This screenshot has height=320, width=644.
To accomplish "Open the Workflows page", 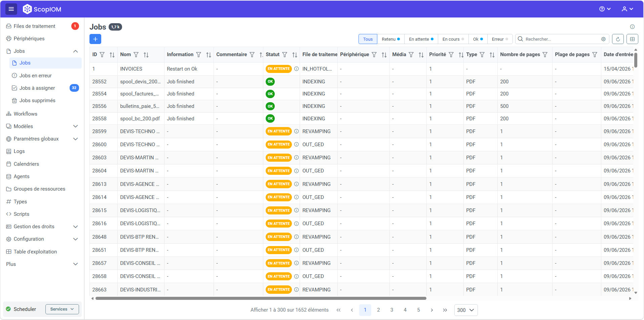I will [x=42, y=114].
